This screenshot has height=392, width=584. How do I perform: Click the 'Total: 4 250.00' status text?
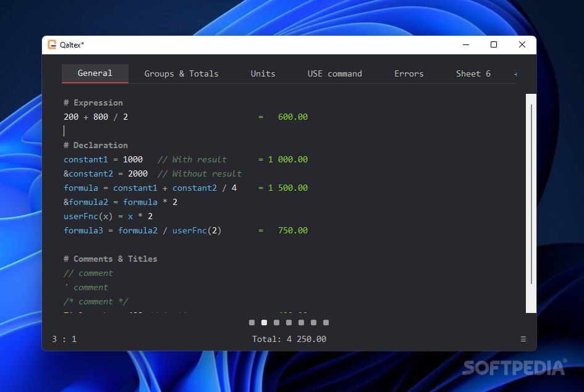coord(289,339)
